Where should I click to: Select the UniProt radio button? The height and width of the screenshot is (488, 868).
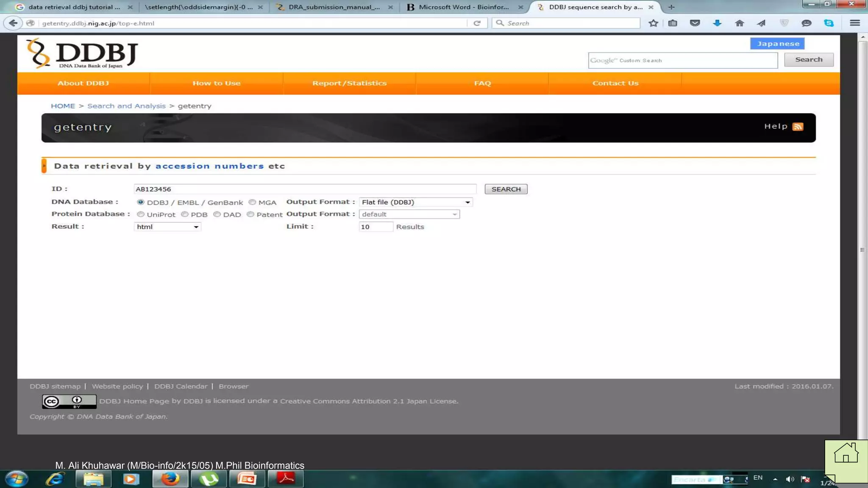click(x=141, y=214)
